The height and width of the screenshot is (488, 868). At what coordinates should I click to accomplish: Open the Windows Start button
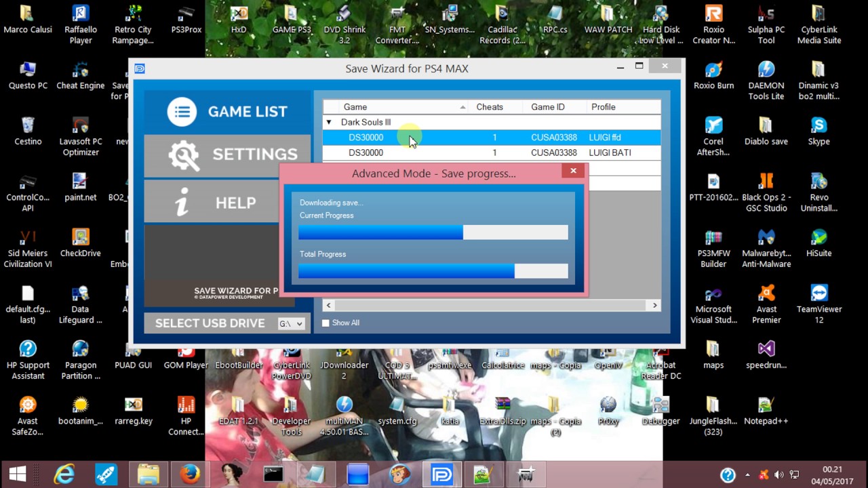point(18,474)
